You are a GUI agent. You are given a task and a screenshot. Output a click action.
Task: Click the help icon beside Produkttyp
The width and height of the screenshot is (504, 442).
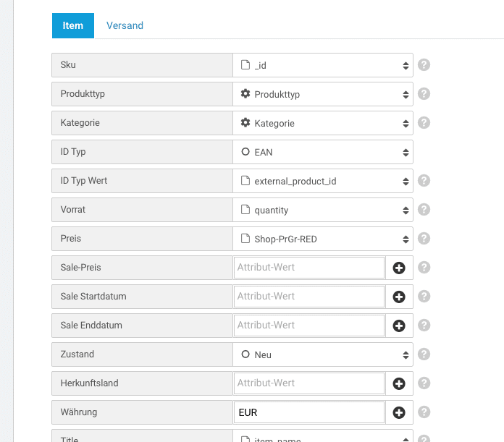(x=424, y=94)
